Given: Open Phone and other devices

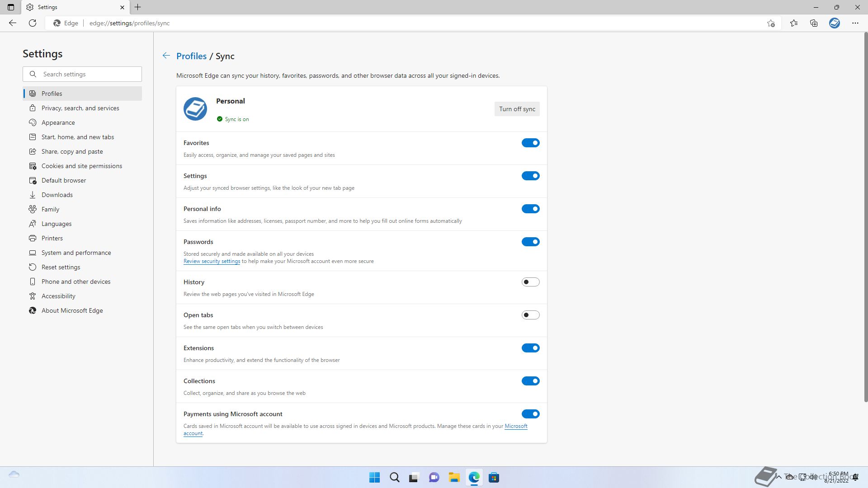Looking at the screenshot, I should (x=82, y=282).
